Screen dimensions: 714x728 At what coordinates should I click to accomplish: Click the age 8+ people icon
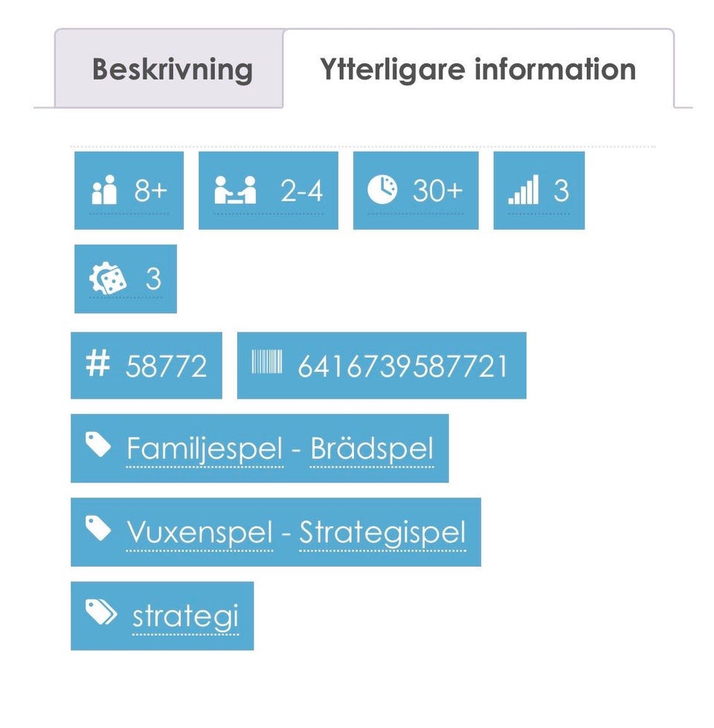[x=104, y=190]
